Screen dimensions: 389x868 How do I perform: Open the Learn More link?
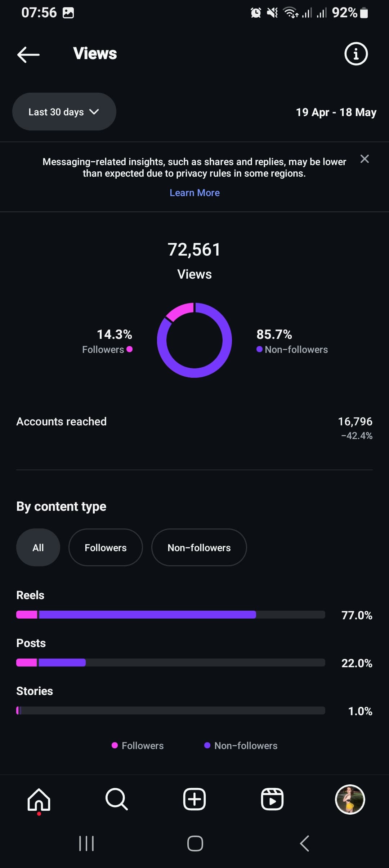pyautogui.click(x=194, y=193)
